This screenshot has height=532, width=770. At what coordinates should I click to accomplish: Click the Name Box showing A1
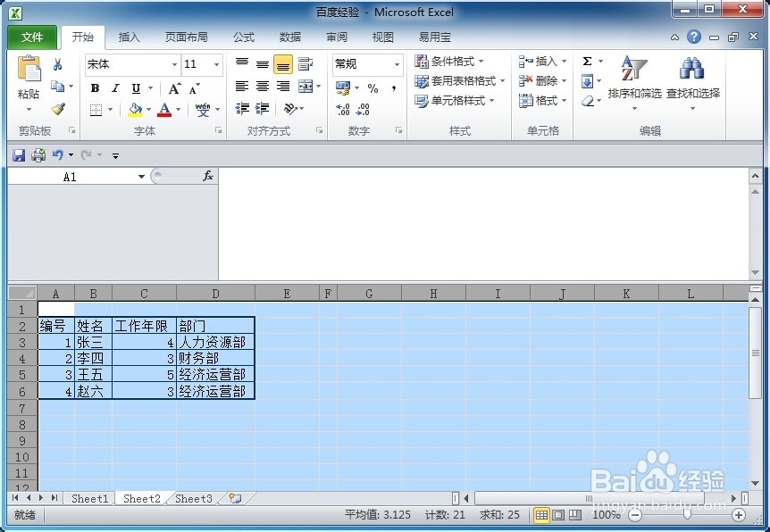70,177
